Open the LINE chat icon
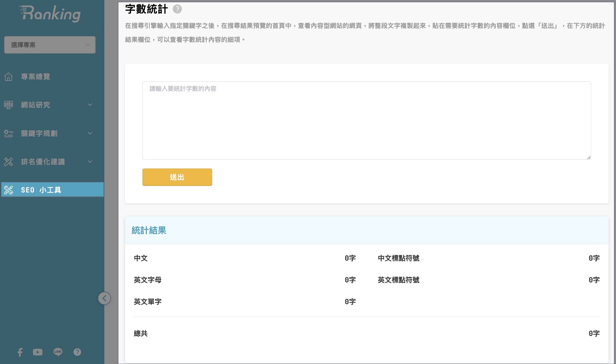 (58, 352)
